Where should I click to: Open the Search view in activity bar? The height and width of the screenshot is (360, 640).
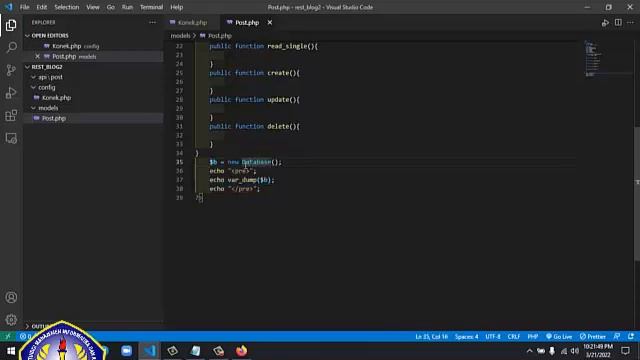coord(11,47)
